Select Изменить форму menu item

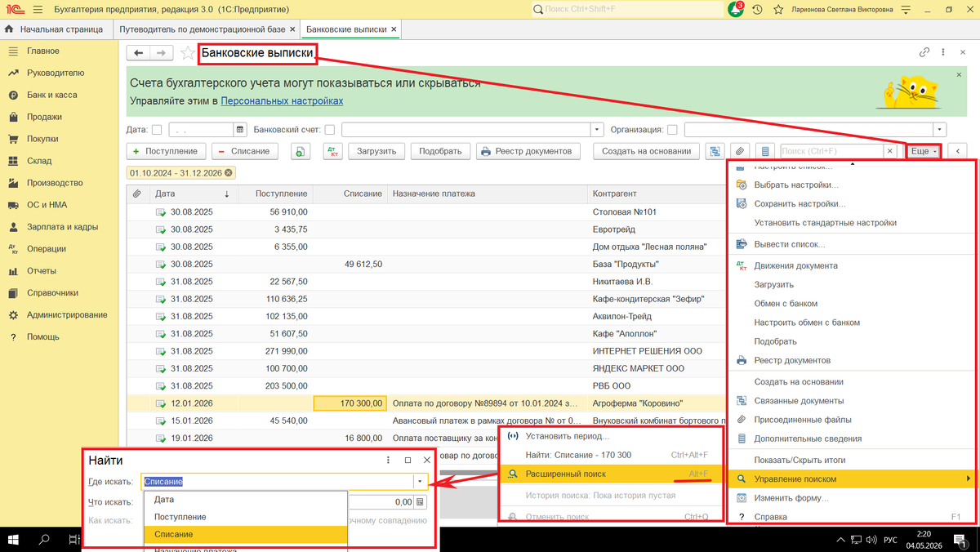pos(853,498)
